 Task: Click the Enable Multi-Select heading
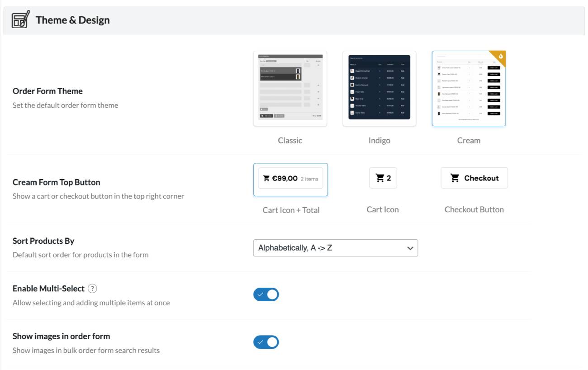point(48,289)
